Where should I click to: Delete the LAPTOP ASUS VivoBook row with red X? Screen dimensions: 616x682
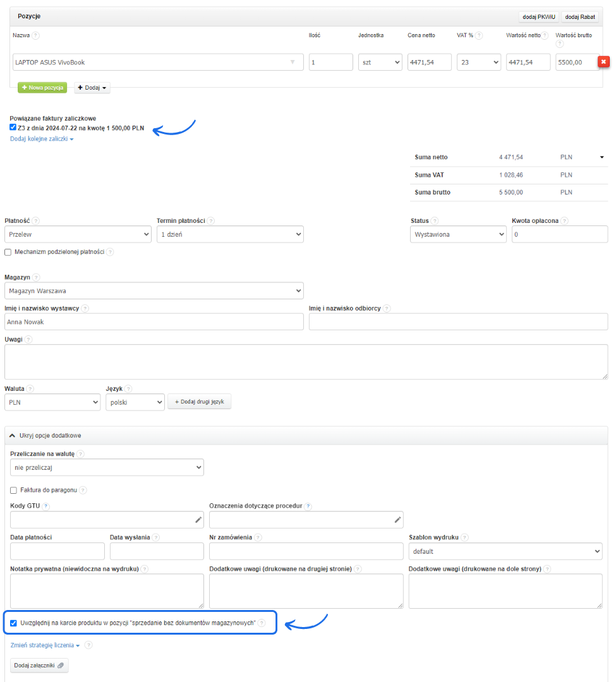603,62
